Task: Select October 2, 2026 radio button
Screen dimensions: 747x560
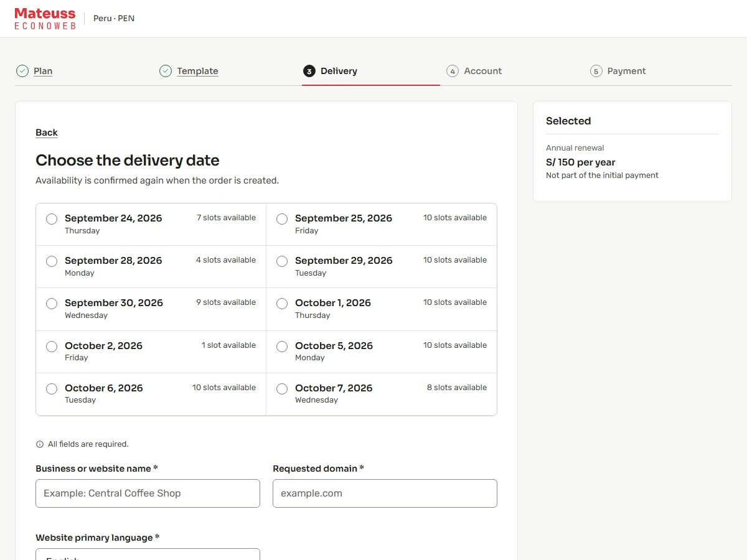Action: (52, 347)
